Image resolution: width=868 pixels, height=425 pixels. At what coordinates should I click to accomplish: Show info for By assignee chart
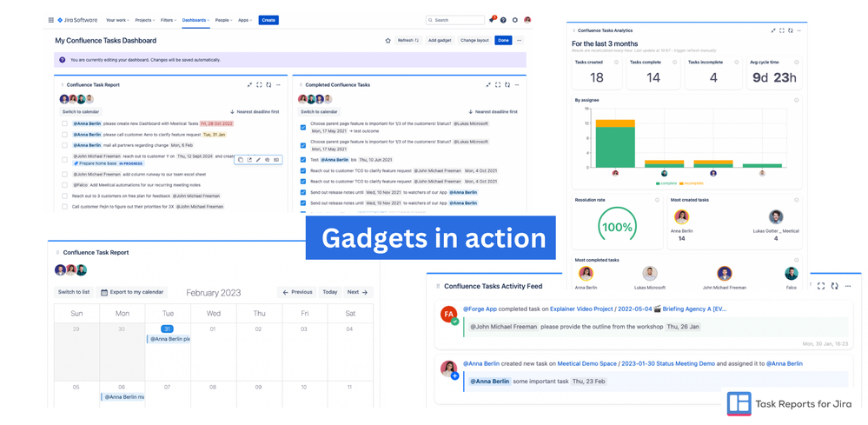pyautogui.click(x=796, y=100)
